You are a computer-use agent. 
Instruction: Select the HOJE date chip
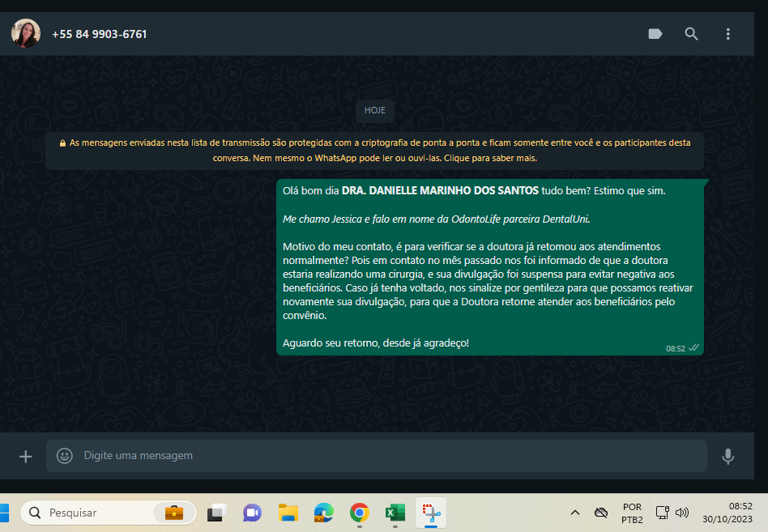click(x=375, y=110)
